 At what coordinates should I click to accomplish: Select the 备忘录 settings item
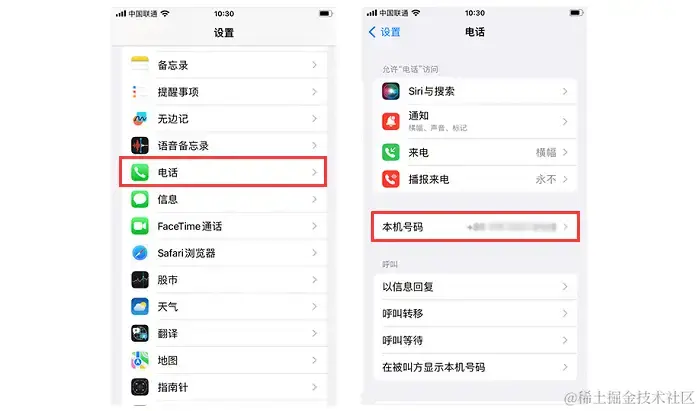pos(223,65)
